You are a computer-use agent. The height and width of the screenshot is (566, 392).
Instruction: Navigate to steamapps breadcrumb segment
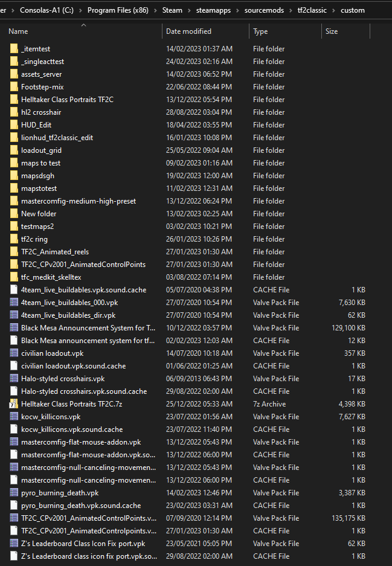pyautogui.click(x=213, y=10)
